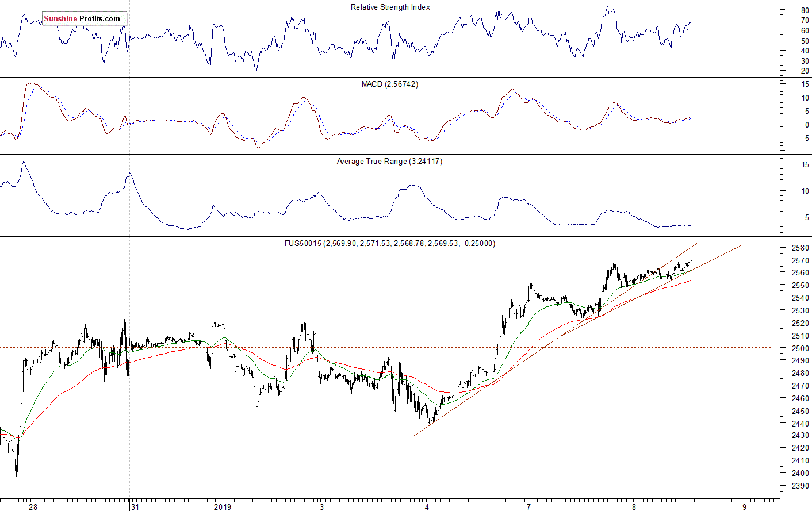Click the 2580 price axis label
Image resolution: width=812 pixels, height=511 pixels.
point(800,248)
